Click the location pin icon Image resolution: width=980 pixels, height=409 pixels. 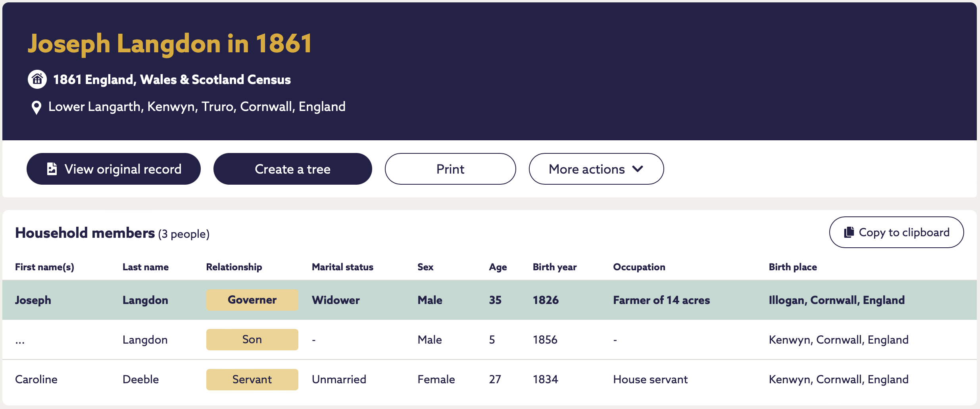[x=36, y=107]
